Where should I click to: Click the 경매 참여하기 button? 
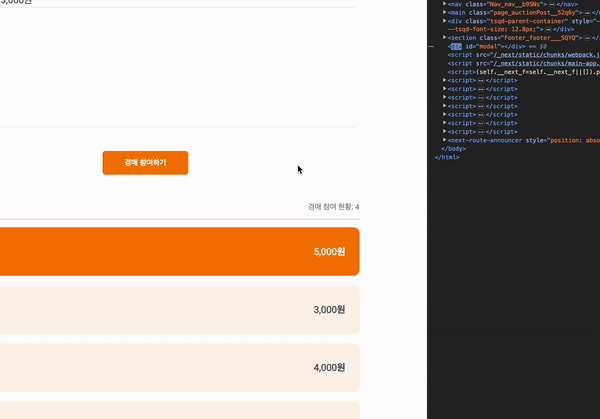(145, 163)
